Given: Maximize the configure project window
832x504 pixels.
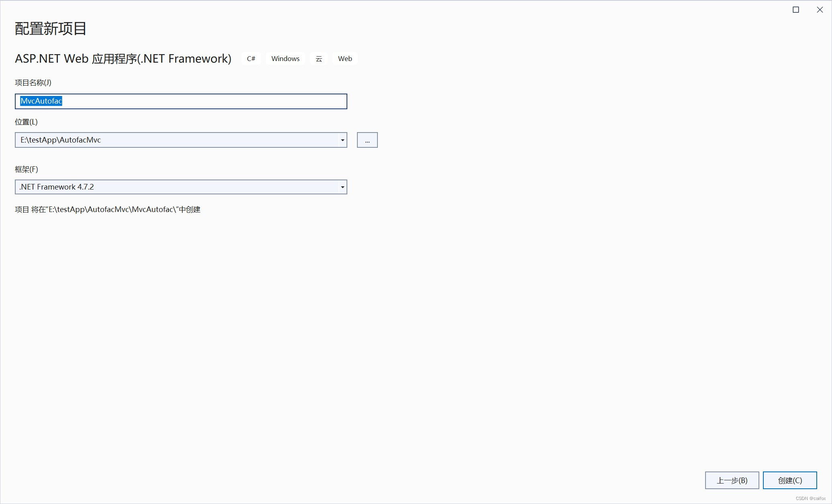Looking at the screenshot, I should coord(796,10).
